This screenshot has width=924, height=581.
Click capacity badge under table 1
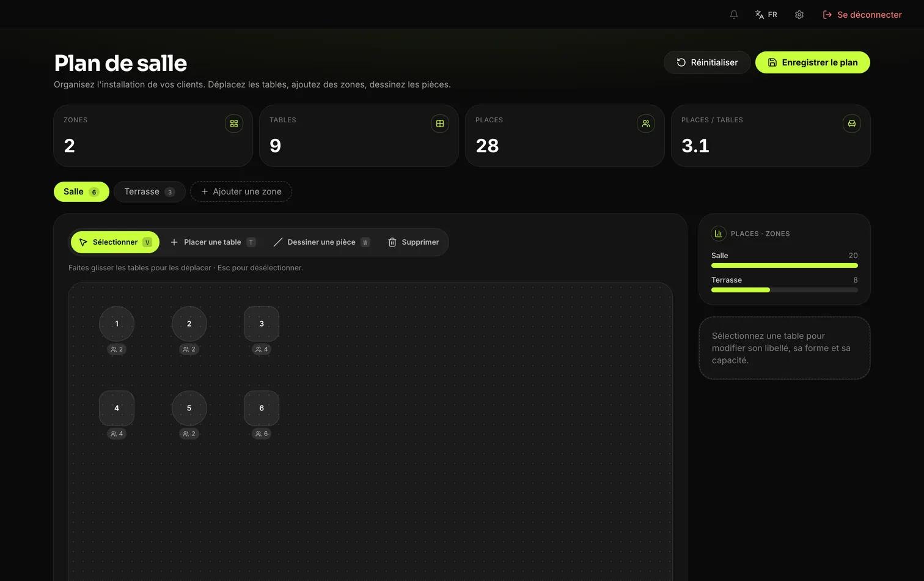tap(117, 349)
